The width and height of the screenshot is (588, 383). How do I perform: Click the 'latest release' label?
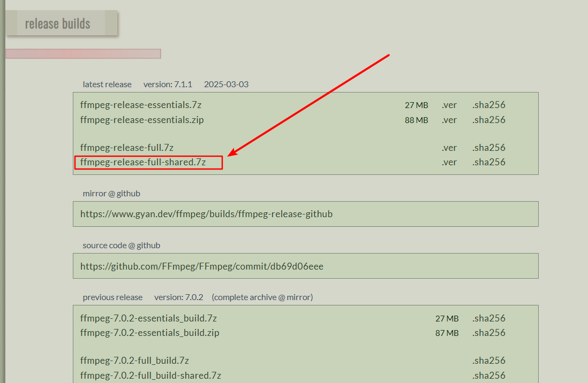[x=107, y=85]
